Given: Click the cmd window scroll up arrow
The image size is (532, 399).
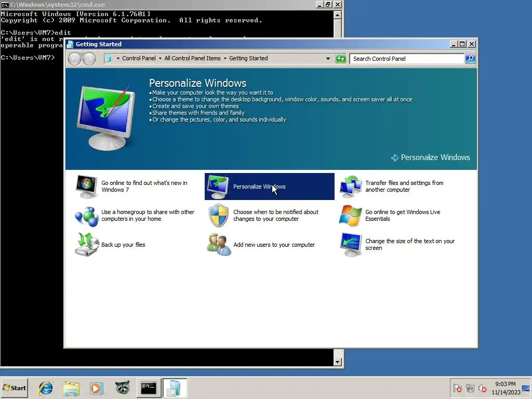Looking at the screenshot, I should coord(337,15).
